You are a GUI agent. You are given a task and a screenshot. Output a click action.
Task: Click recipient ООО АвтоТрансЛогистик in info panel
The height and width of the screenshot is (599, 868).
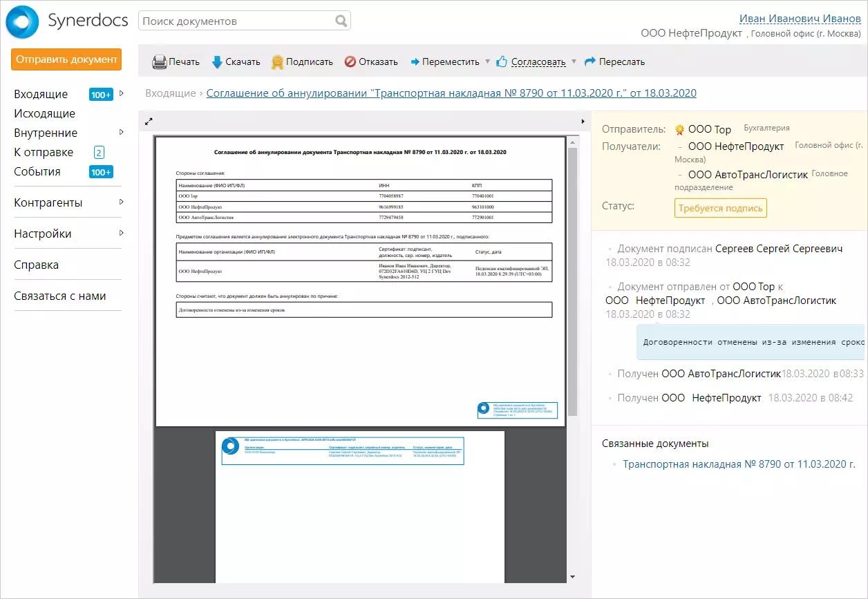tap(748, 175)
